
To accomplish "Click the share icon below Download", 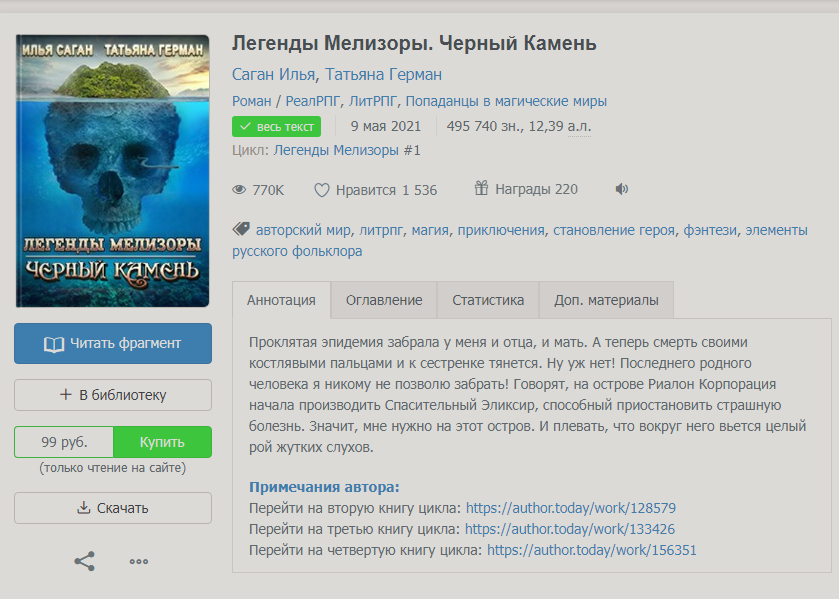I will tap(85, 561).
